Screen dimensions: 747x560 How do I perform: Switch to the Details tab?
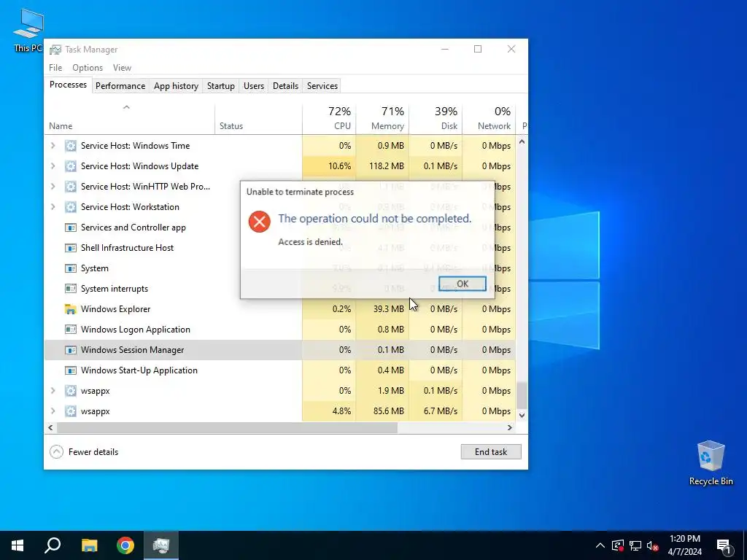[285, 86]
